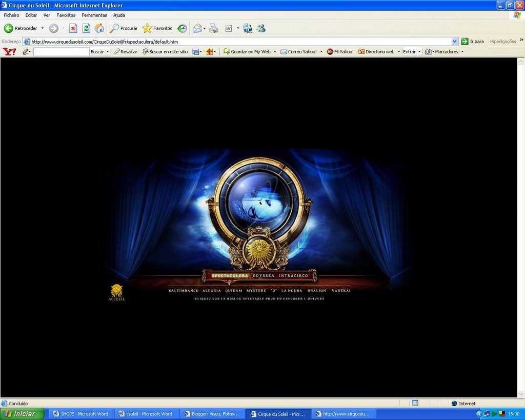Expand the Retroceder history dropdown arrow
This screenshot has width=525, height=420.
pos(42,29)
